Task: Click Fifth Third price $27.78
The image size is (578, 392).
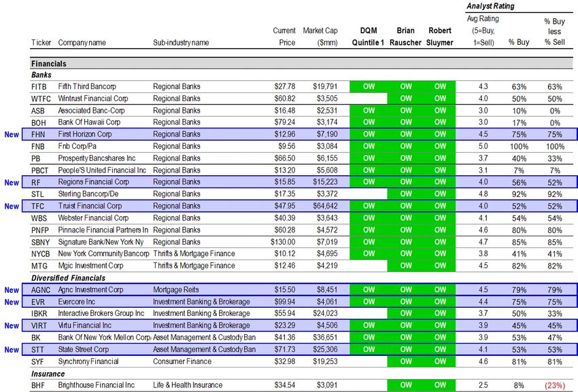Action: 284,86
